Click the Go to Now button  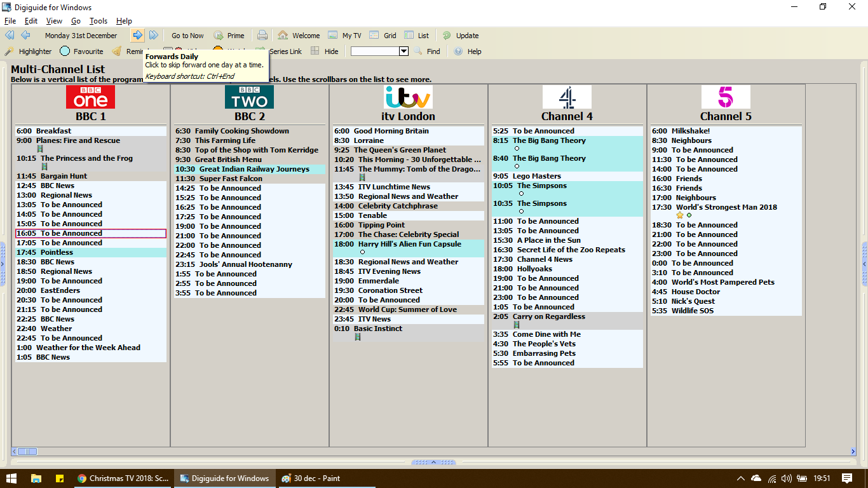[187, 36]
